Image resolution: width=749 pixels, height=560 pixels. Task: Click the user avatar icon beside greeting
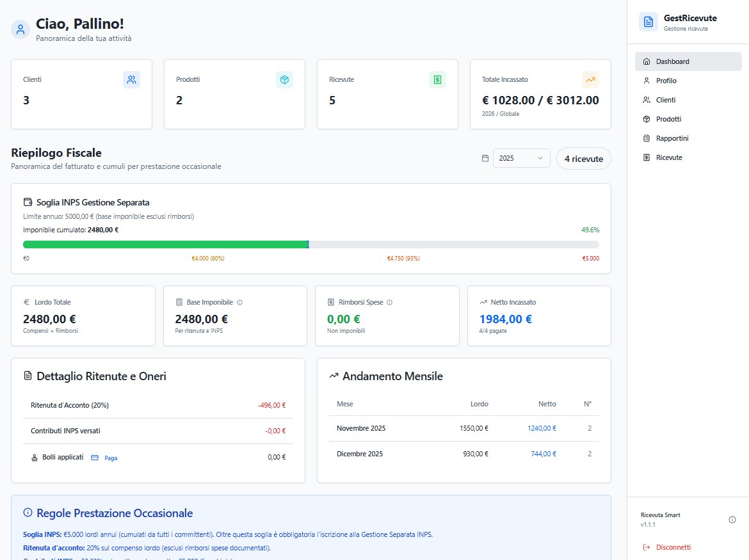(x=20, y=29)
